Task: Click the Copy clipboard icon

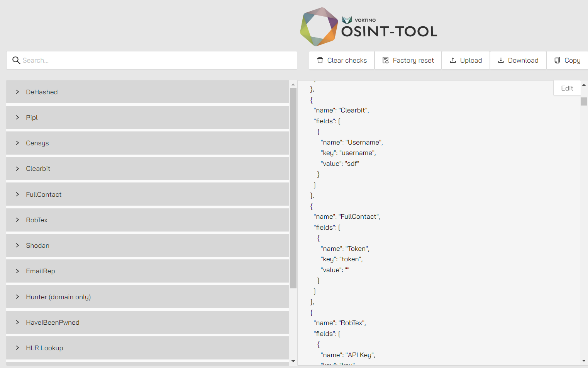Action: click(557, 60)
